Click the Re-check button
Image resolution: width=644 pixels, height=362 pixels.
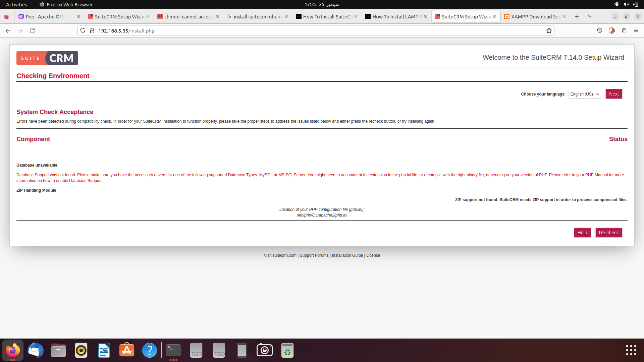pyautogui.click(x=609, y=233)
